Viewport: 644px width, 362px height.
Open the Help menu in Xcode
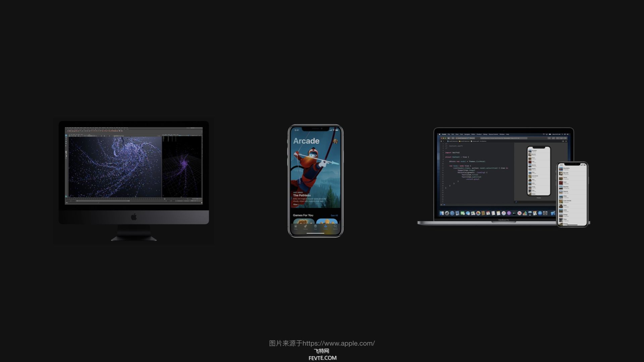[507, 134]
